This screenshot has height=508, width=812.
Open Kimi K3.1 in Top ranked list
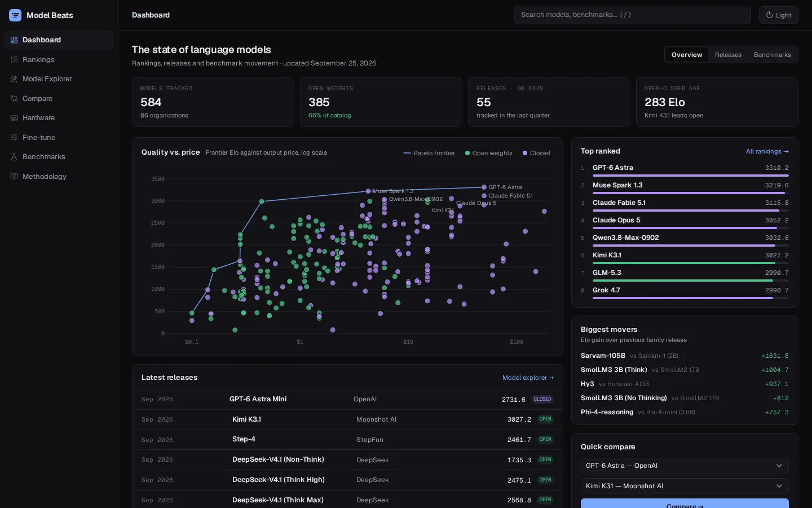pyautogui.click(x=685, y=257)
